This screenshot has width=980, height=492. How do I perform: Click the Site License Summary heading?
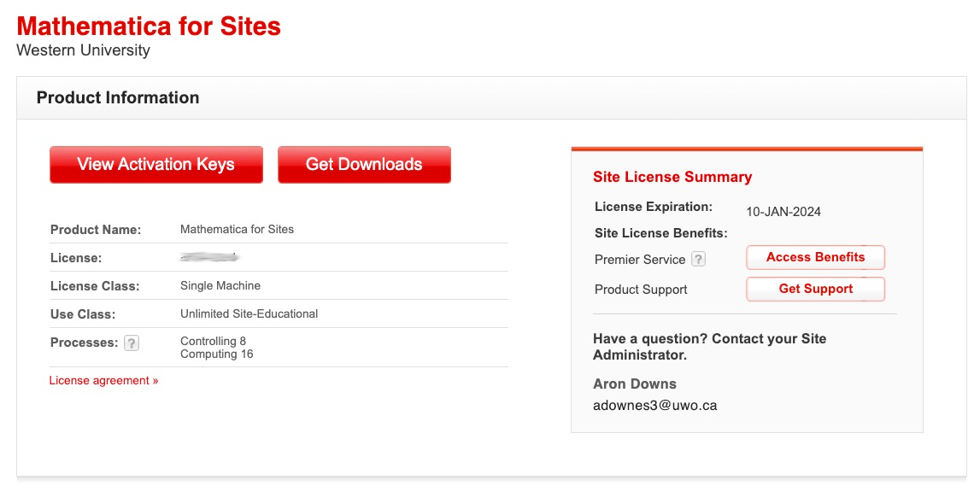(x=672, y=178)
